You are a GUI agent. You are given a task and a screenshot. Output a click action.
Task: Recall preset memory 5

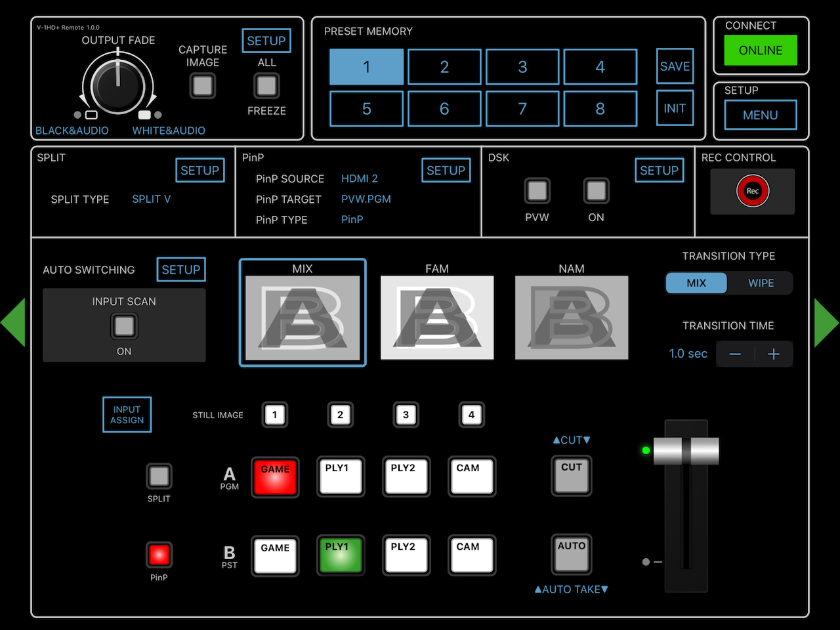point(366,109)
